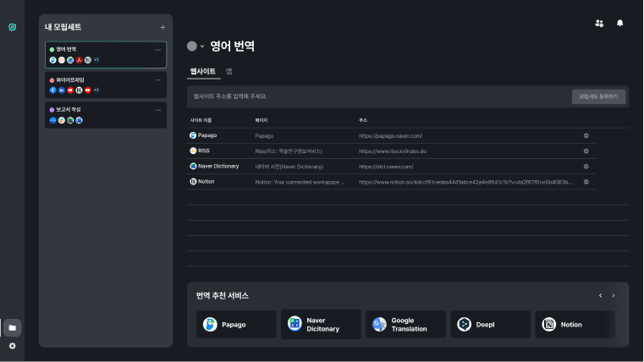Click the 내 모립세트 panel title
This screenshot has width=644, height=362.
click(63, 27)
